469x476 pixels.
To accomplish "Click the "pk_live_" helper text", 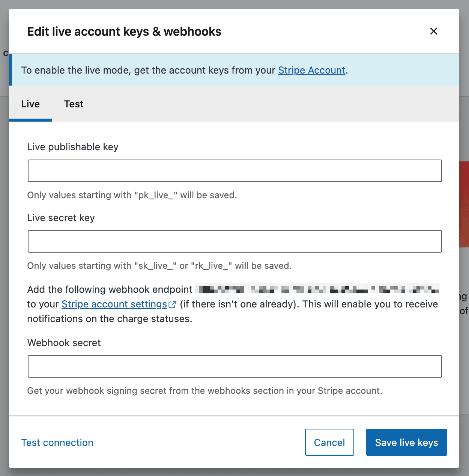I will (132, 195).
